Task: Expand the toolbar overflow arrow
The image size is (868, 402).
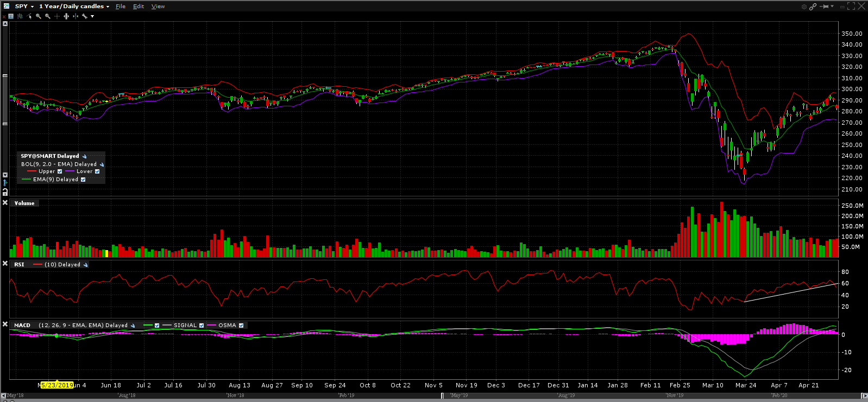Action: (92, 16)
